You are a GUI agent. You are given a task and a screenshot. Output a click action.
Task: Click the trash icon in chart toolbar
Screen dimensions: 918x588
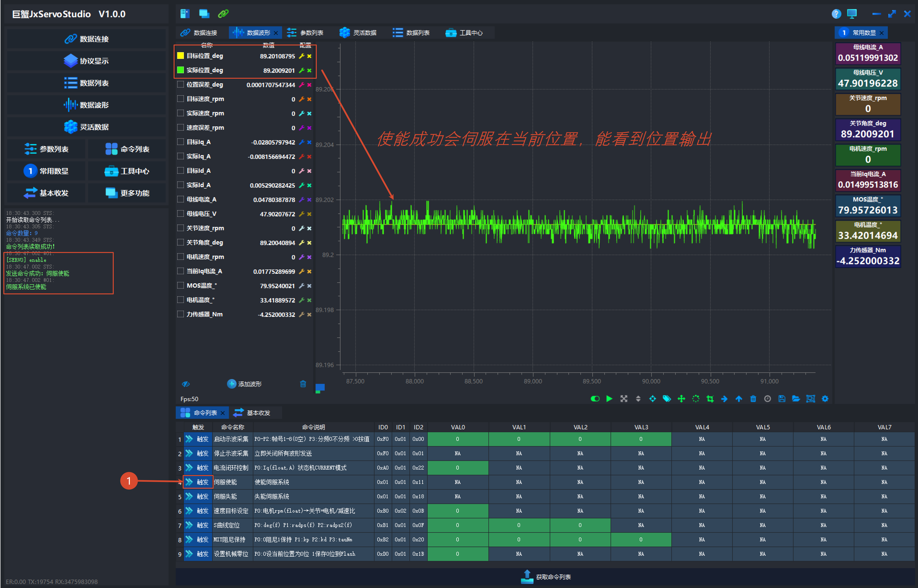coord(753,399)
